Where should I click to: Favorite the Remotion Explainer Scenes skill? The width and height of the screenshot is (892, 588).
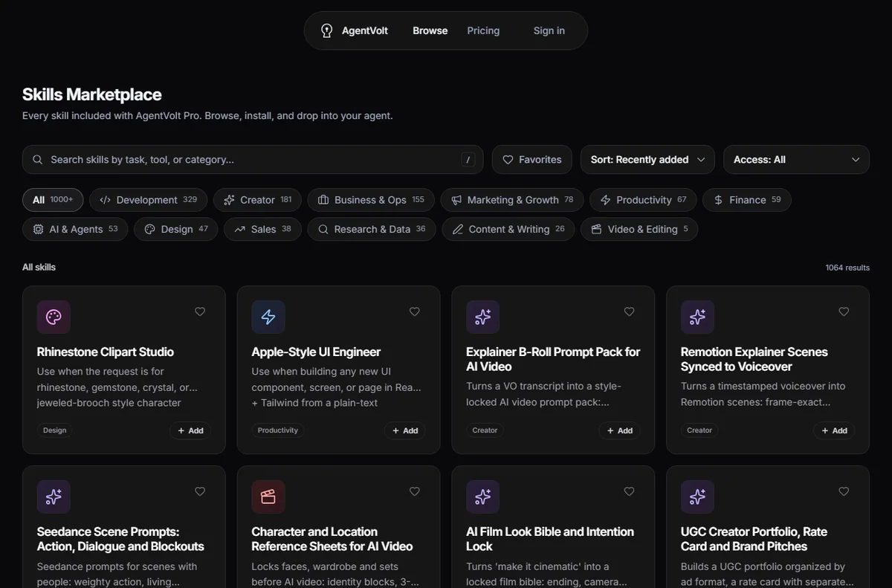844,311
